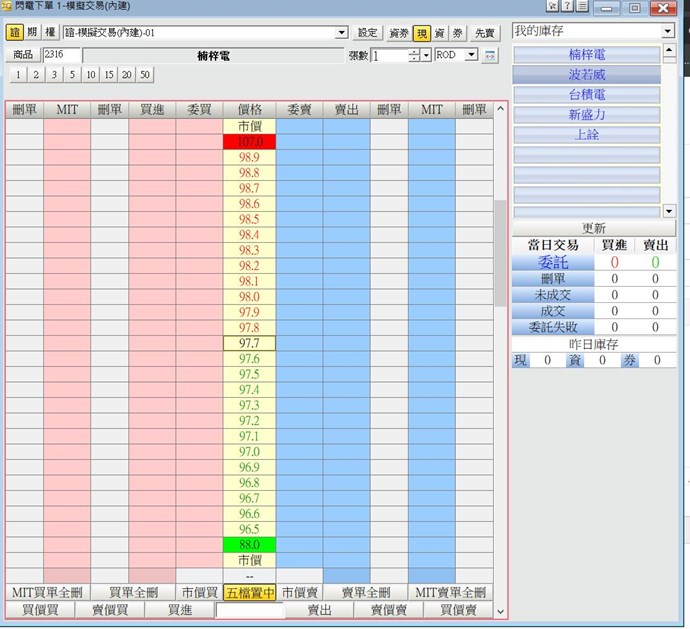
Task: Open the account selection dropdown
Action: pos(342,33)
